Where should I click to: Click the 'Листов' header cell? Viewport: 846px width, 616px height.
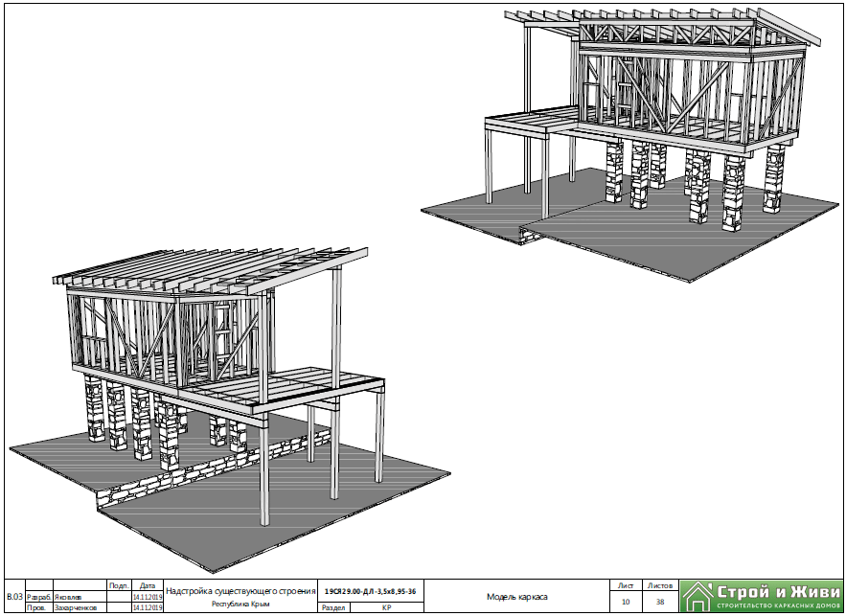click(659, 584)
